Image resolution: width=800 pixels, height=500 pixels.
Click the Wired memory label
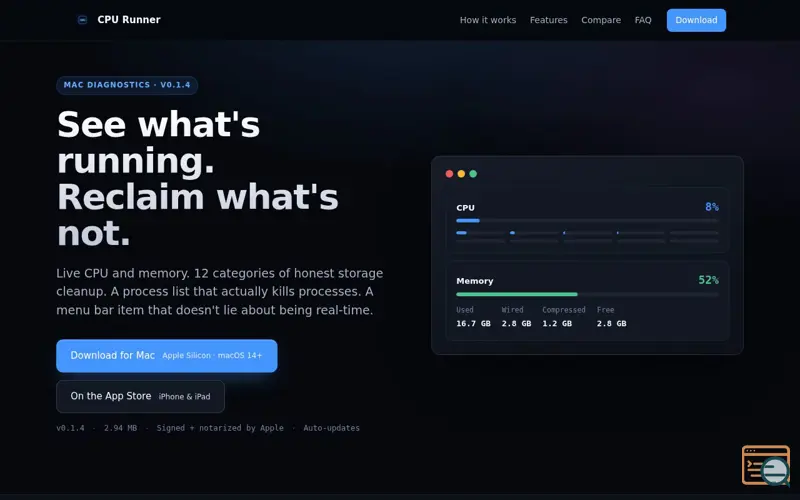click(512, 310)
